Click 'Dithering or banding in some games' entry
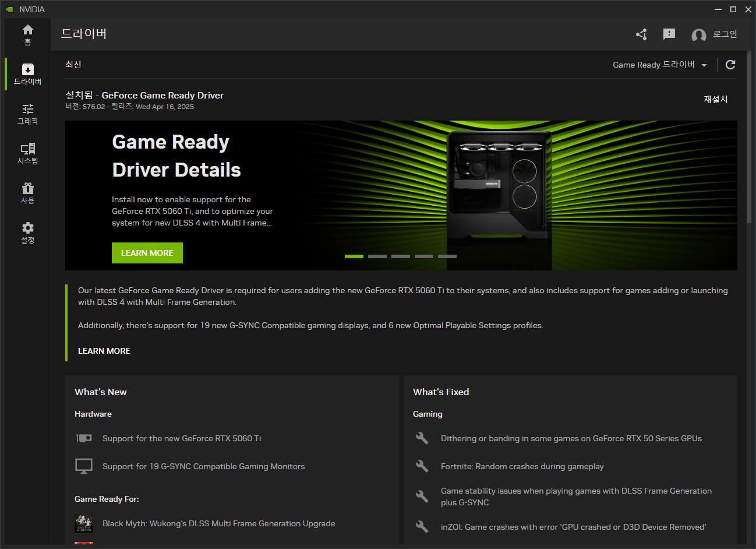This screenshot has height=549, width=756. pos(571,438)
